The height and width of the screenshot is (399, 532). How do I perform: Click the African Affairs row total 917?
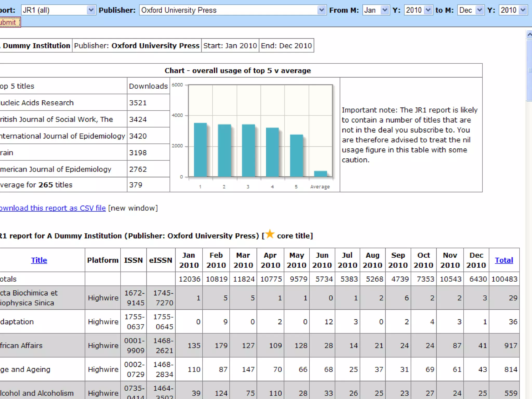point(510,345)
